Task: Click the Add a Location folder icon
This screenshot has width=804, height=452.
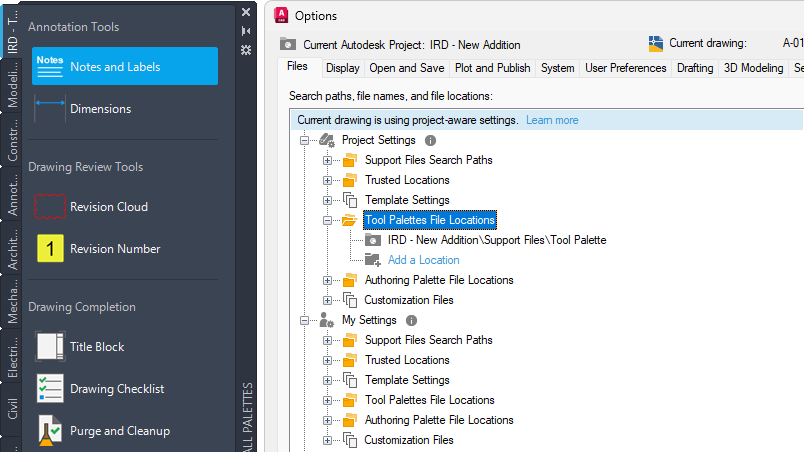Action: point(373,260)
